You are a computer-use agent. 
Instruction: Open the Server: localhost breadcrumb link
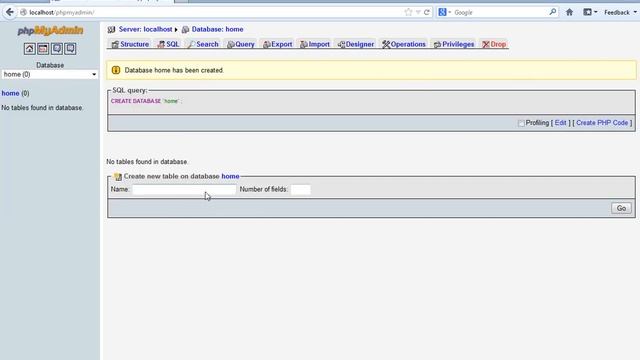coord(145,29)
